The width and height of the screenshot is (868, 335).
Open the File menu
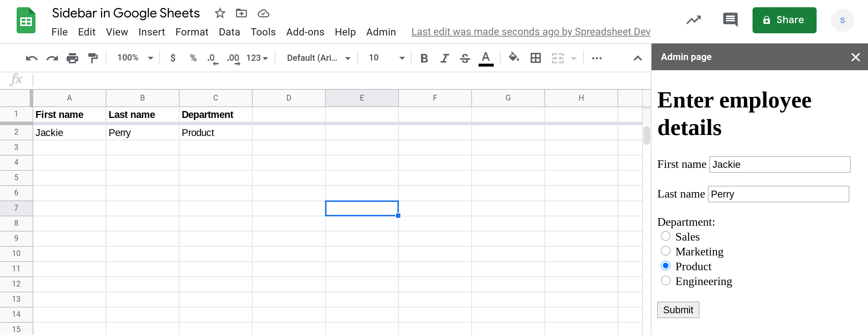pos(59,32)
